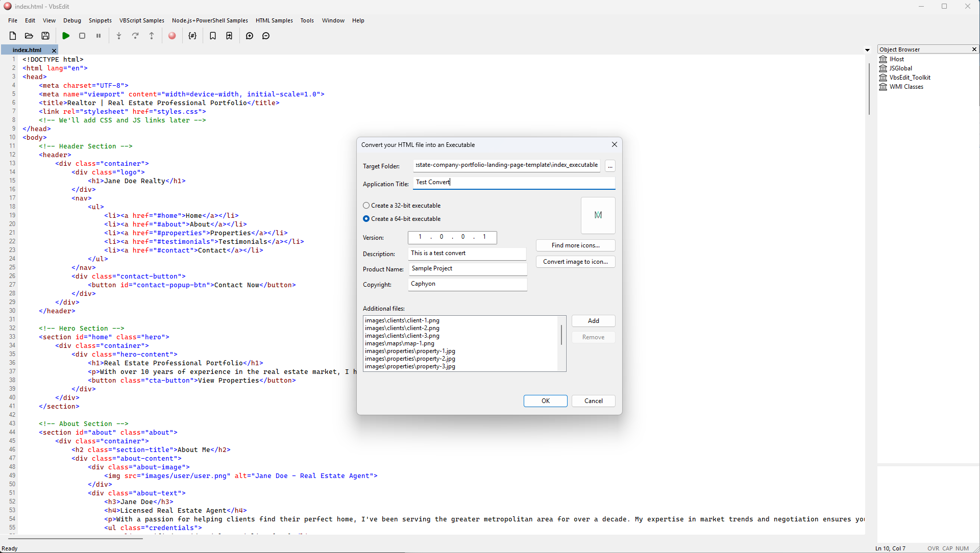Screen dimensions: 980x553
Task: Switch to the index.html tab
Action: pos(26,49)
